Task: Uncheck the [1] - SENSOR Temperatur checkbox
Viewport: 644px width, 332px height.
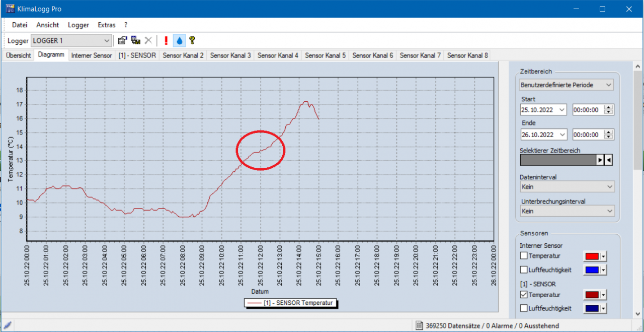Action: coord(524,295)
